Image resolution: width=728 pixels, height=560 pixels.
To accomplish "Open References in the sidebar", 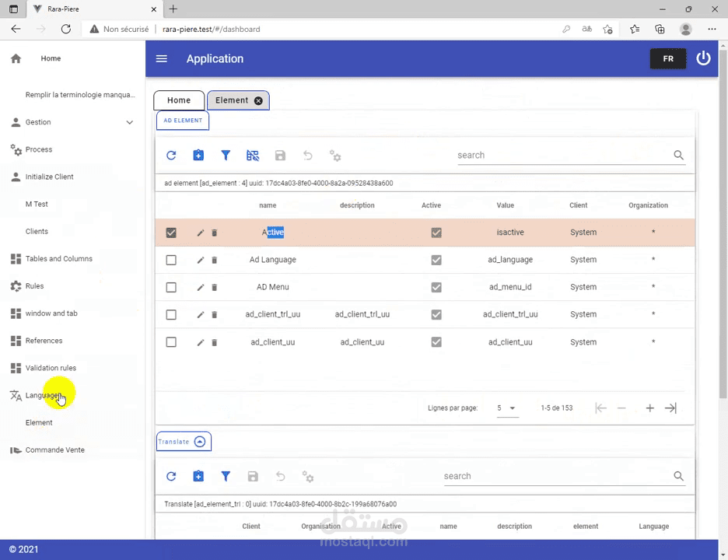I will pyautogui.click(x=44, y=341).
